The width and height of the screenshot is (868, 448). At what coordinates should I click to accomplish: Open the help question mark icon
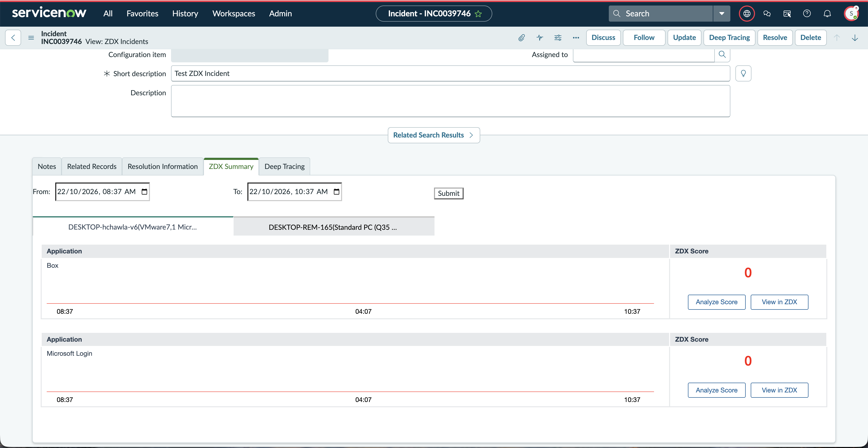tap(807, 14)
